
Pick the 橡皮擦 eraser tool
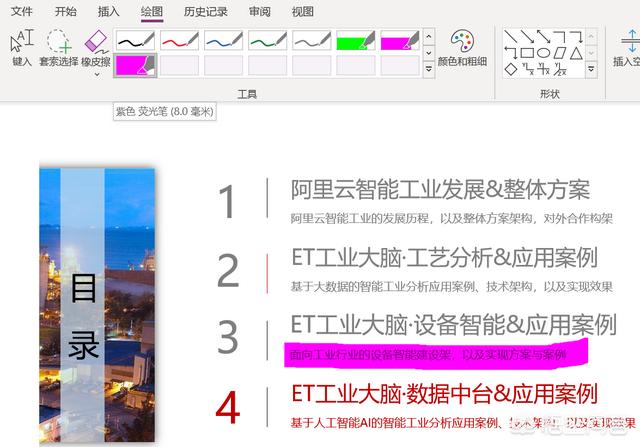pyautogui.click(x=96, y=48)
